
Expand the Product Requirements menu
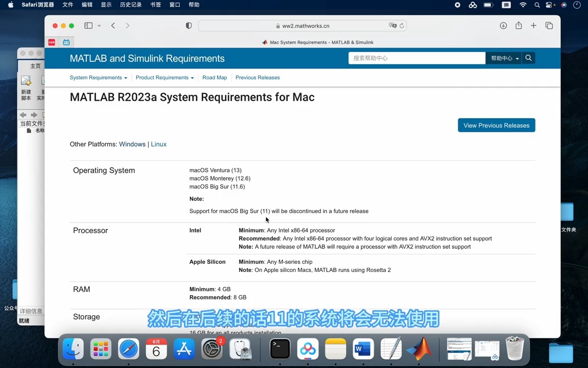(165, 78)
